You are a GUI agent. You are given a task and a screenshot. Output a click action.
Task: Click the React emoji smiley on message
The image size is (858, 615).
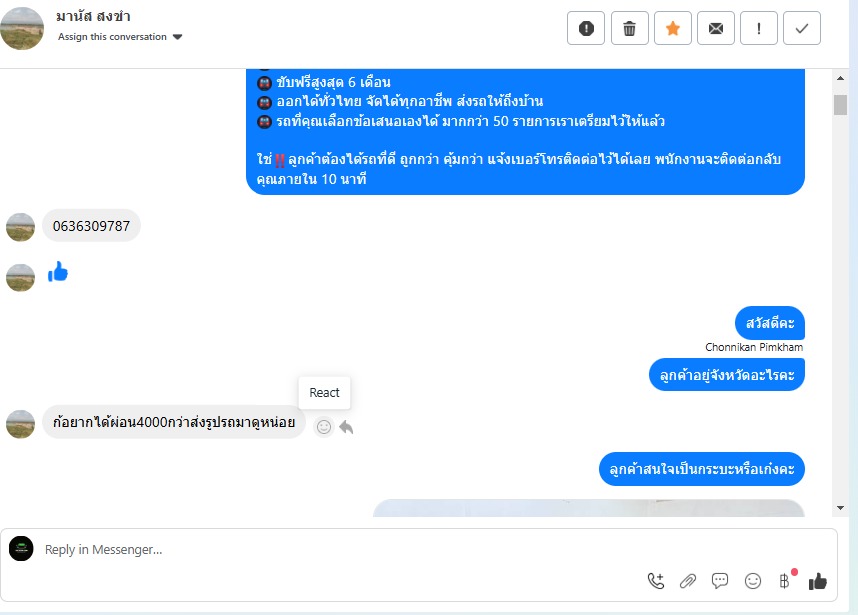click(x=324, y=427)
